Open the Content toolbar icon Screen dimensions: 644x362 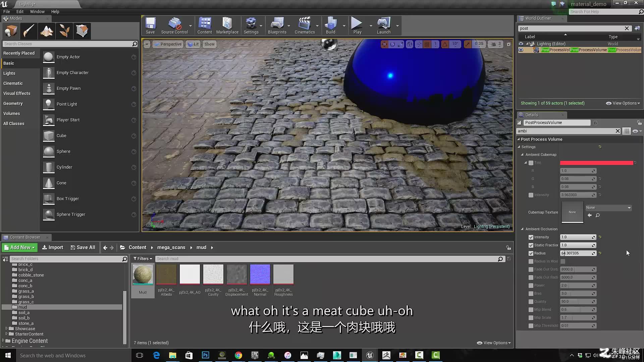(x=205, y=25)
